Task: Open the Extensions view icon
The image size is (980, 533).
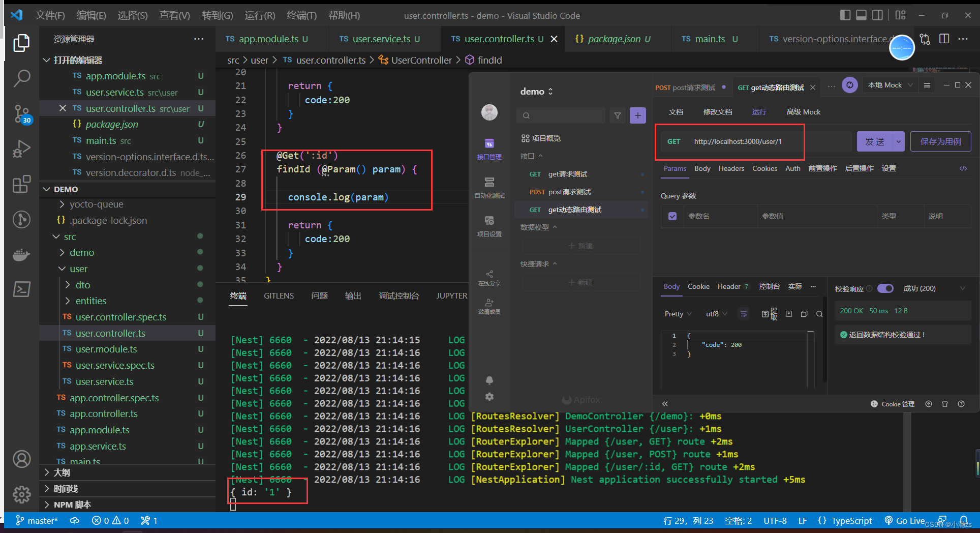Action: point(21,184)
